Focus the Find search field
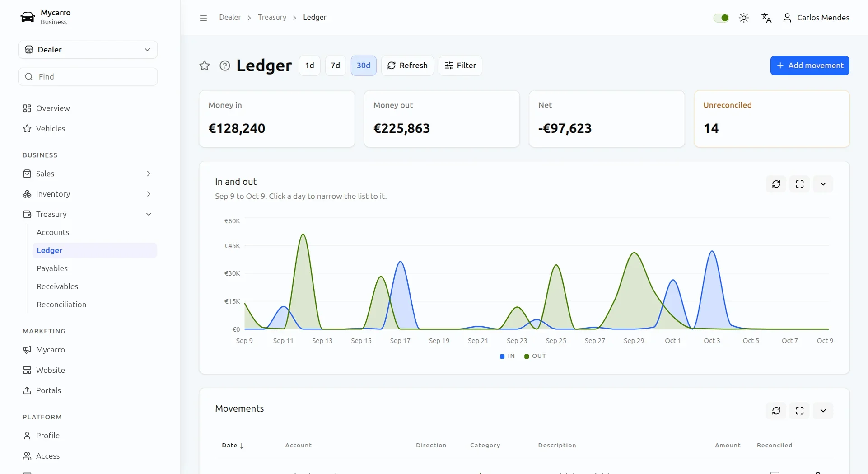Screen dimensions: 868x474 click(x=88, y=77)
